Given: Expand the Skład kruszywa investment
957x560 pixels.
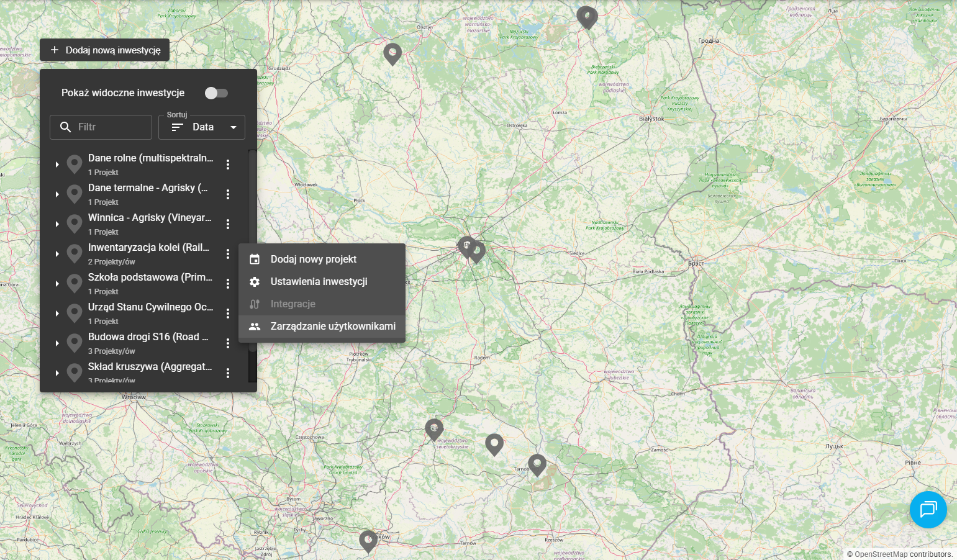Looking at the screenshot, I should coord(57,373).
